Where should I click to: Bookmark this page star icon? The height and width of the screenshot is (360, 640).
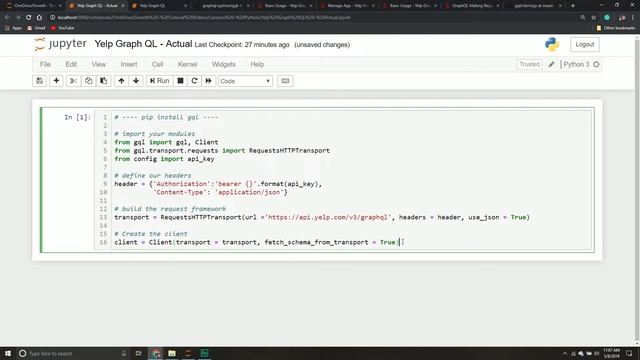click(x=594, y=18)
